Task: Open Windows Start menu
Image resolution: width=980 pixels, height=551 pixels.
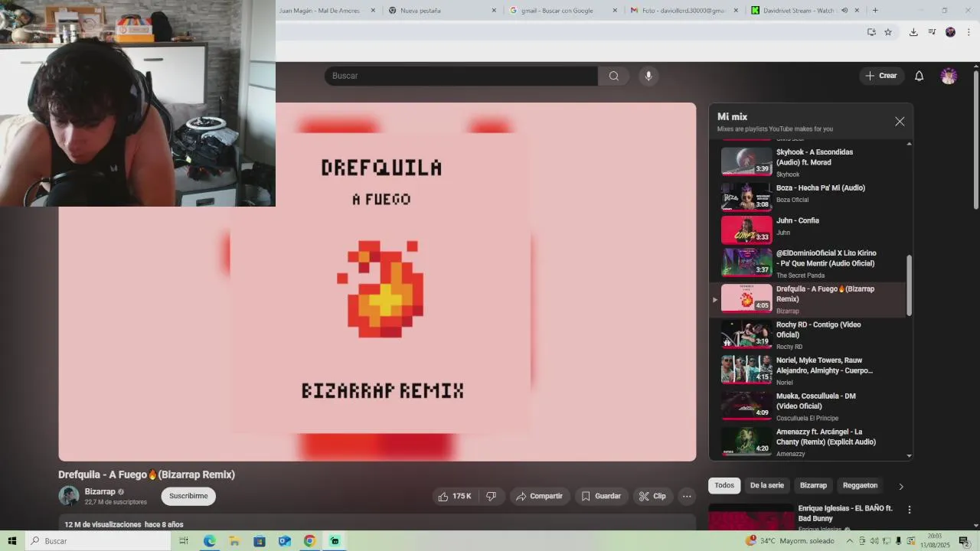Action: (x=11, y=541)
